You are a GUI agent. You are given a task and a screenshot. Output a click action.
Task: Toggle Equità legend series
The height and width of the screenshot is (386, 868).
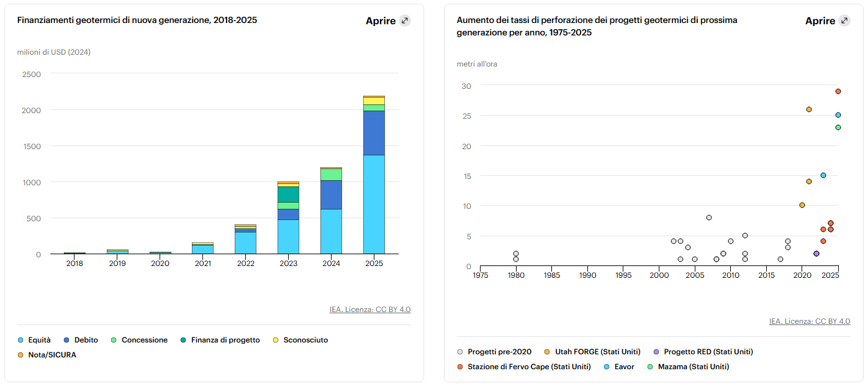35,340
